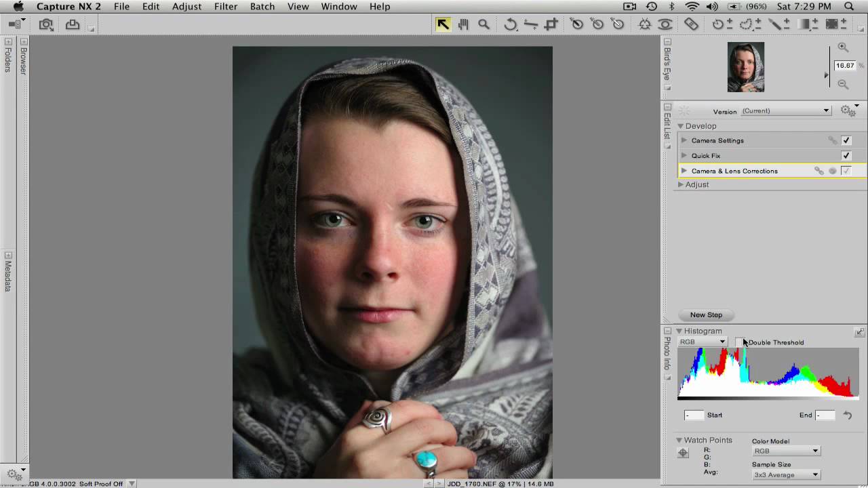Select the Auto Retouch Brush bandage tool
Screen dimensions: 868x488
point(691,24)
